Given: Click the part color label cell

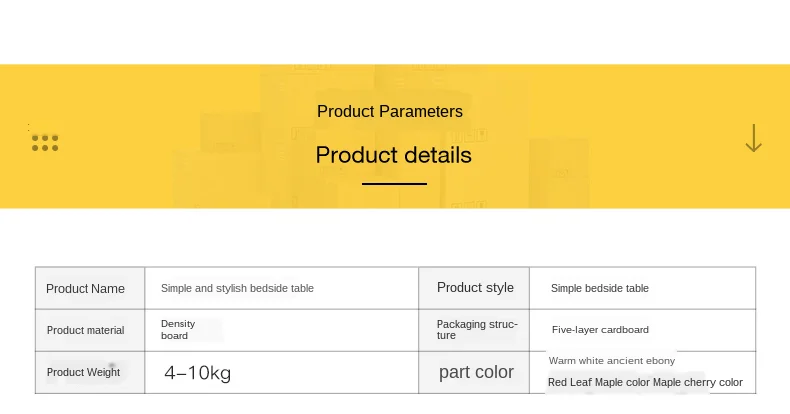Looking at the screenshot, I should (474, 373).
